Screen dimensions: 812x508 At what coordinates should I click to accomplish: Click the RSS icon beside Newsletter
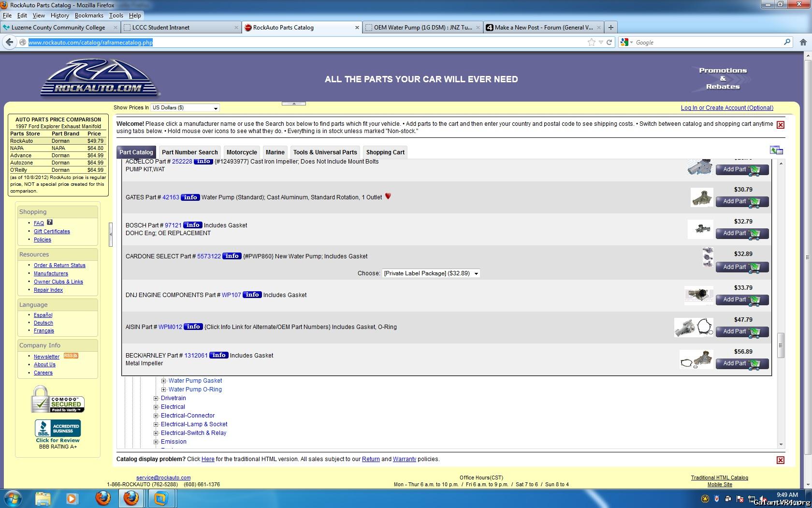click(71, 356)
